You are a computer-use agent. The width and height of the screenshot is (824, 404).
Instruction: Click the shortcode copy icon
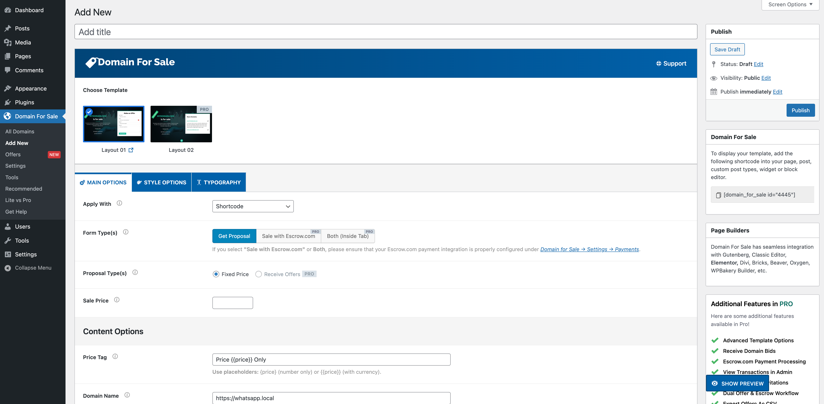pos(718,195)
